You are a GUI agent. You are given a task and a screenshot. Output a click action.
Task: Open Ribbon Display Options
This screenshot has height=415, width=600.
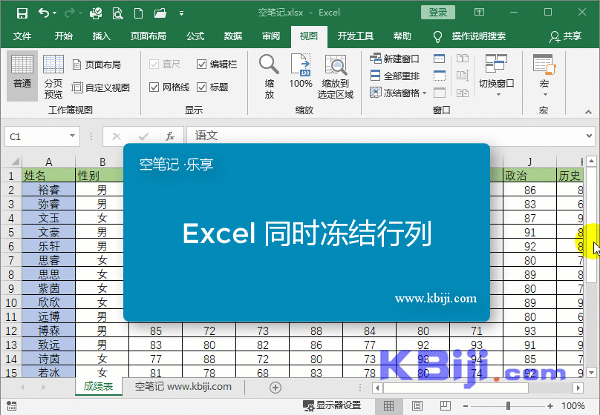coord(479,13)
